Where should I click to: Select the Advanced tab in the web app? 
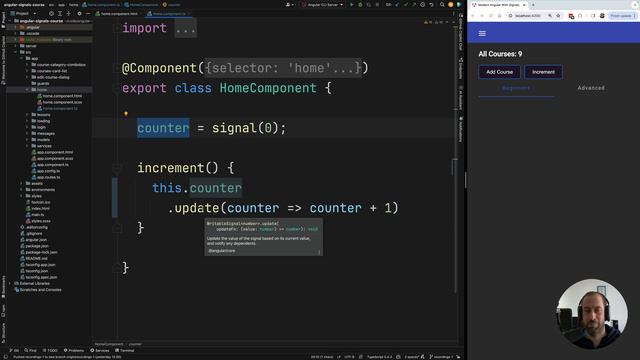tap(591, 88)
